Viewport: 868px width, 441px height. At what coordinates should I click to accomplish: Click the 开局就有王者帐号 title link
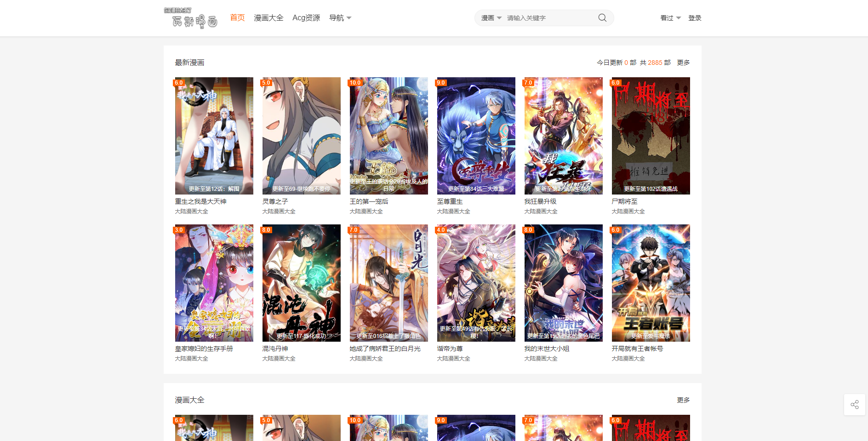pyautogui.click(x=637, y=349)
